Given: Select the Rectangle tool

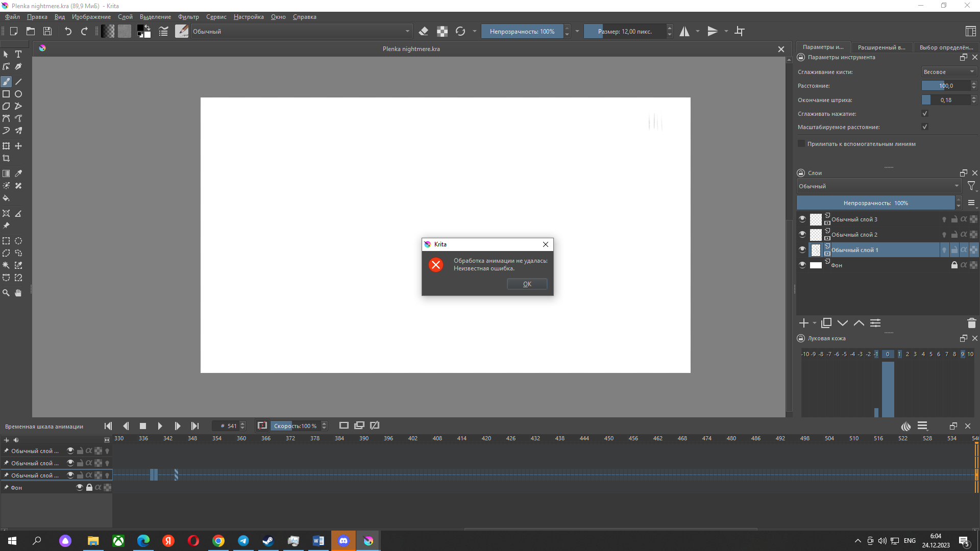Looking at the screenshot, I should tap(6, 94).
